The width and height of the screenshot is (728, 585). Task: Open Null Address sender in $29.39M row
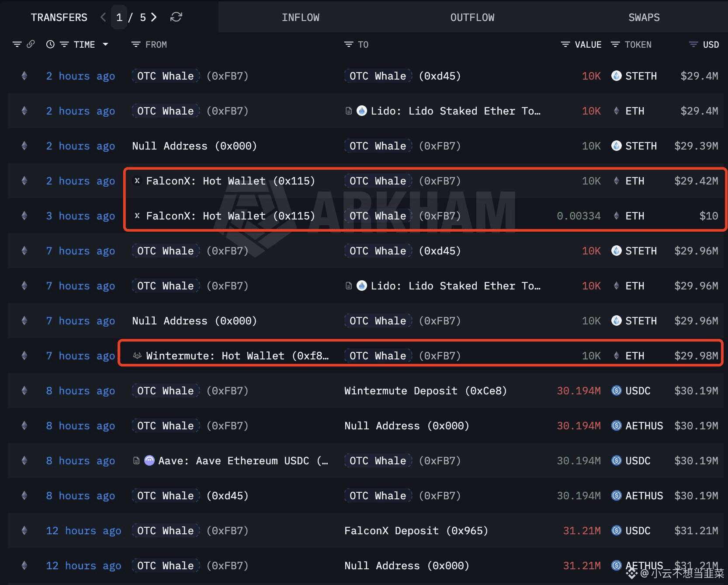pyautogui.click(x=194, y=146)
